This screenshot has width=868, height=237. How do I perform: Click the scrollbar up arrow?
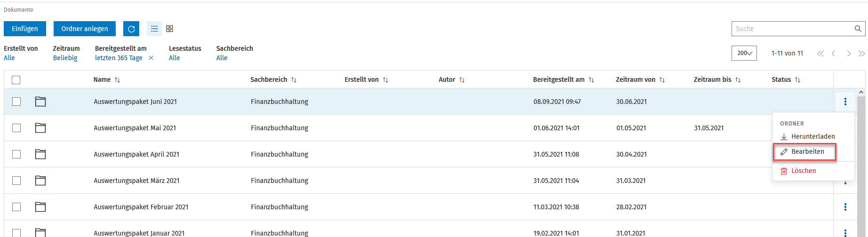[861, 93]
